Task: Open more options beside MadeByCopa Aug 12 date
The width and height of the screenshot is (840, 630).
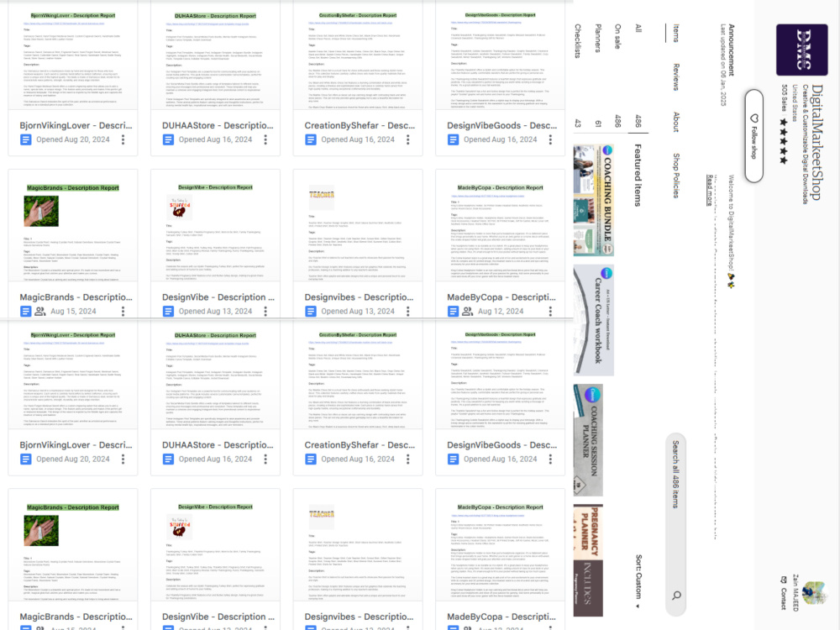Action: pyautogui.click(x=550, y=312)
